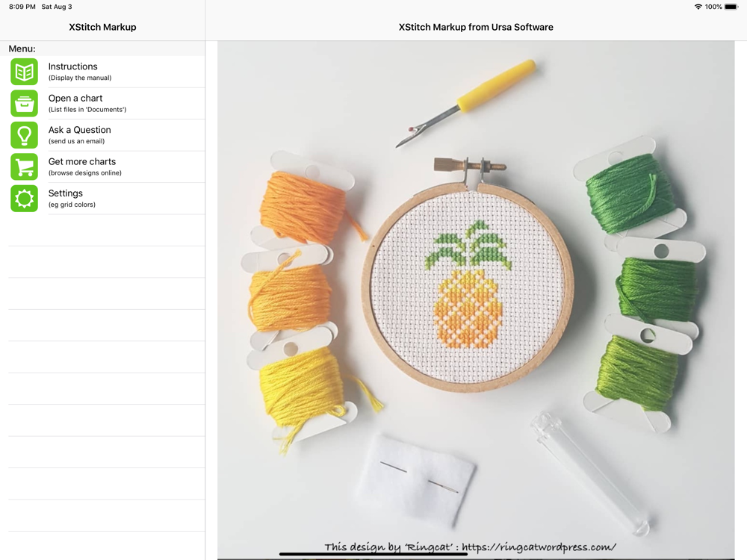Tap the battery indicator icon

(731, 7)
